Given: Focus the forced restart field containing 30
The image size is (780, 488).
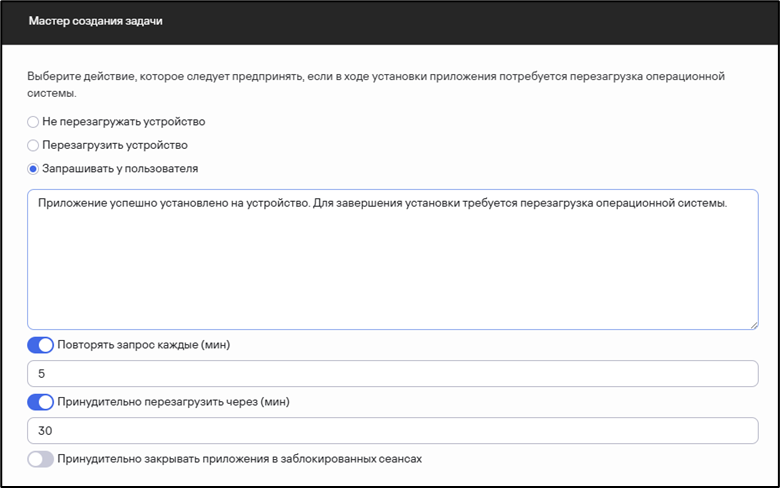Looking at the screenshot, I should [x=392, y=430].
